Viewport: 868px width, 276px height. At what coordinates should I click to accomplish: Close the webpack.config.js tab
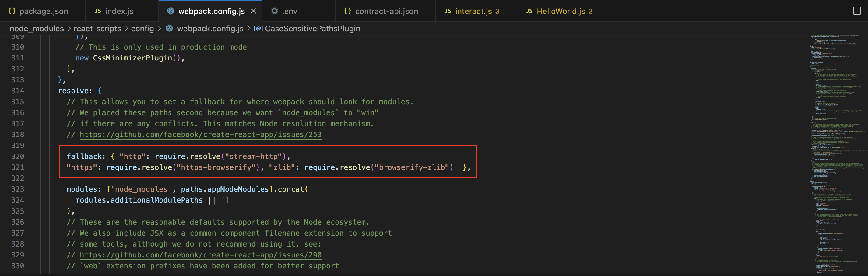click(x=253, y=11)
